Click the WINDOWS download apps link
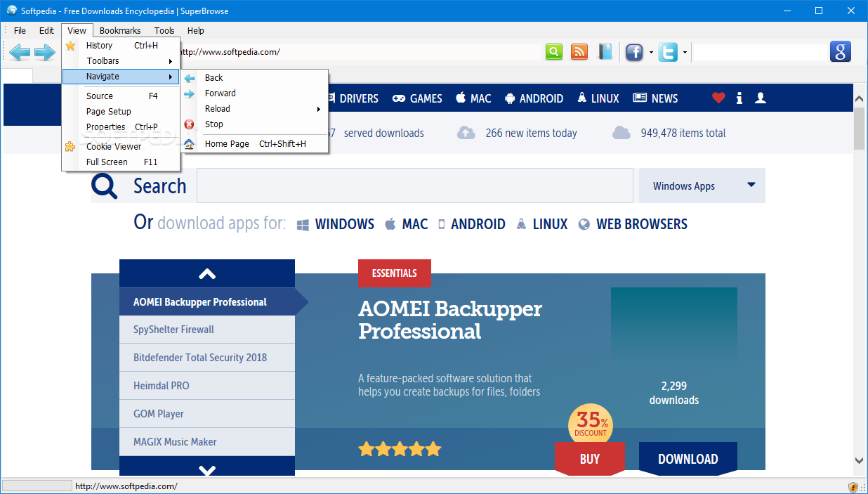868x494 pixels. click(336, 224)
